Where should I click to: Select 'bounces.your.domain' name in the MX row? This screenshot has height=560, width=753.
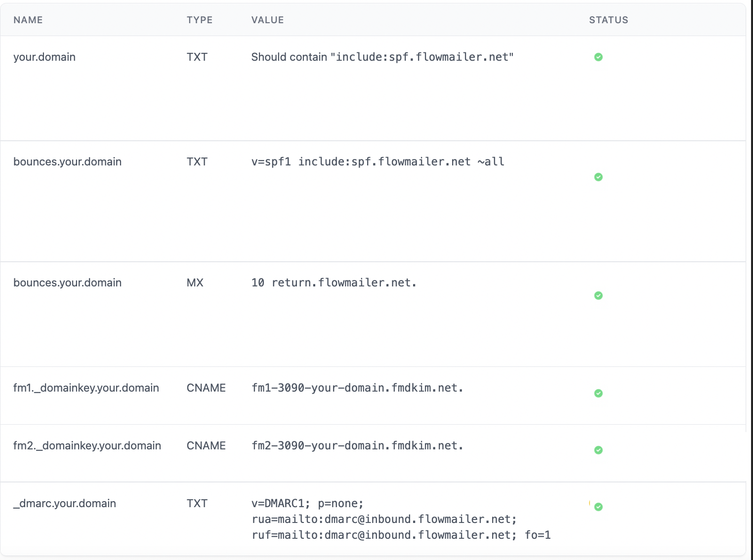click(x=67, y=283)
